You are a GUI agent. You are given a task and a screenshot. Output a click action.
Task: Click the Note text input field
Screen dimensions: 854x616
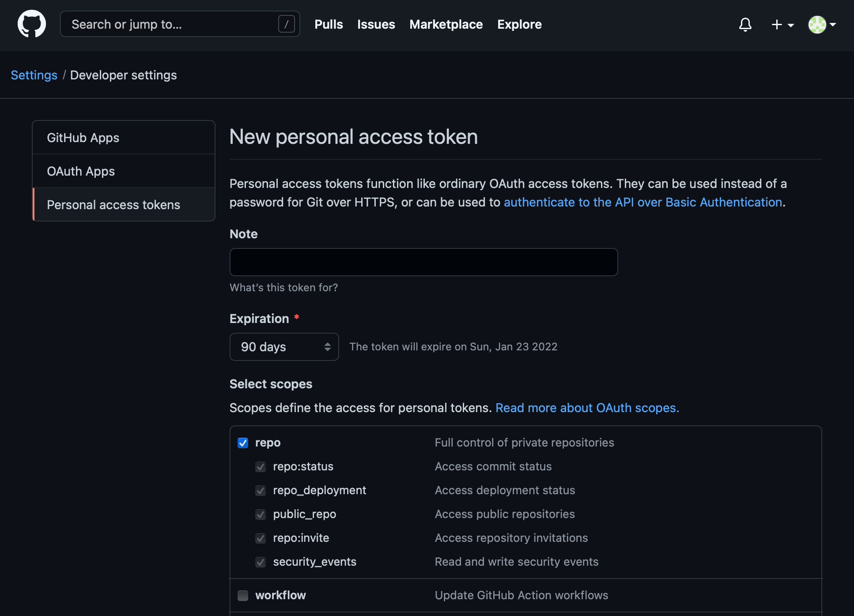point(423,262)
